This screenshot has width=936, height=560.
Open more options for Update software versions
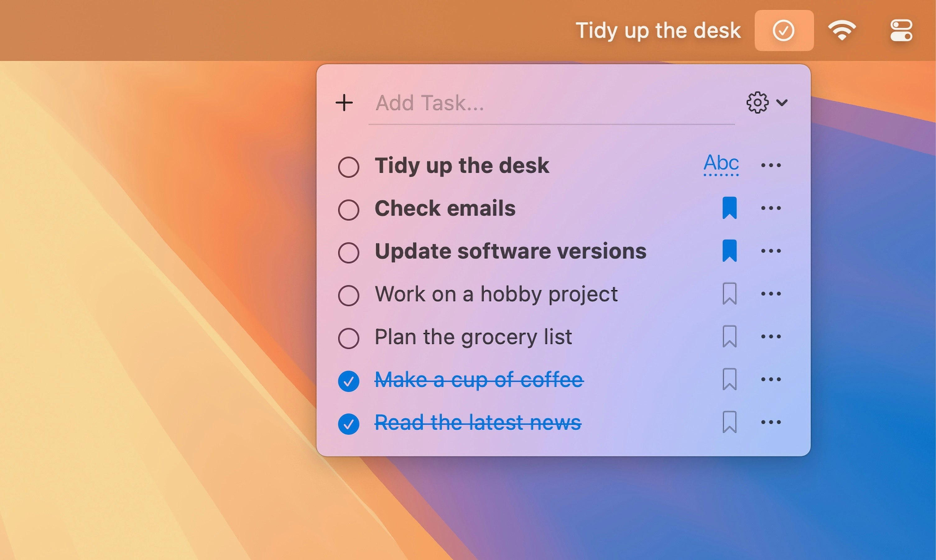(x=771, y=251)
